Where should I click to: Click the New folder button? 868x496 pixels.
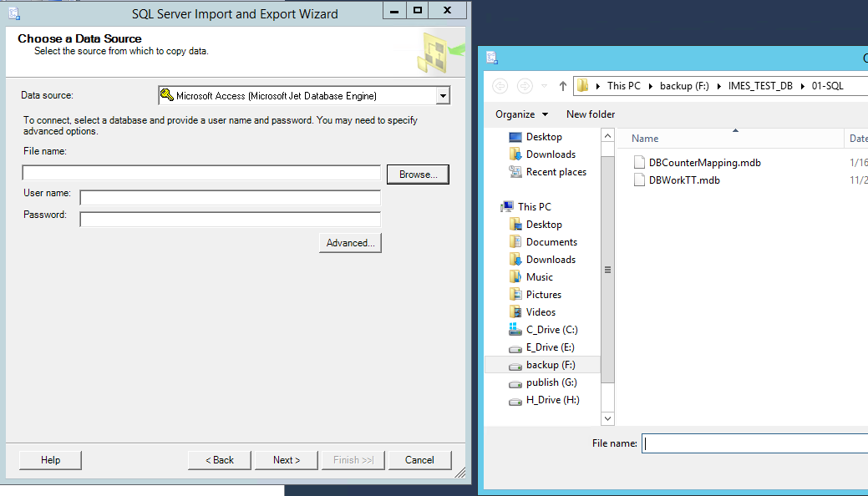pyautogui.click(x=591, y=114)
